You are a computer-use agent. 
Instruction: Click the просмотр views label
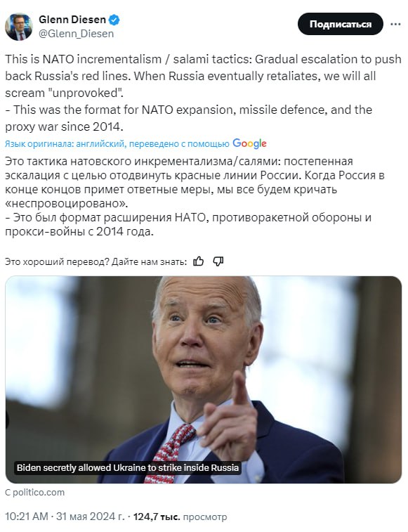(205, 517)
